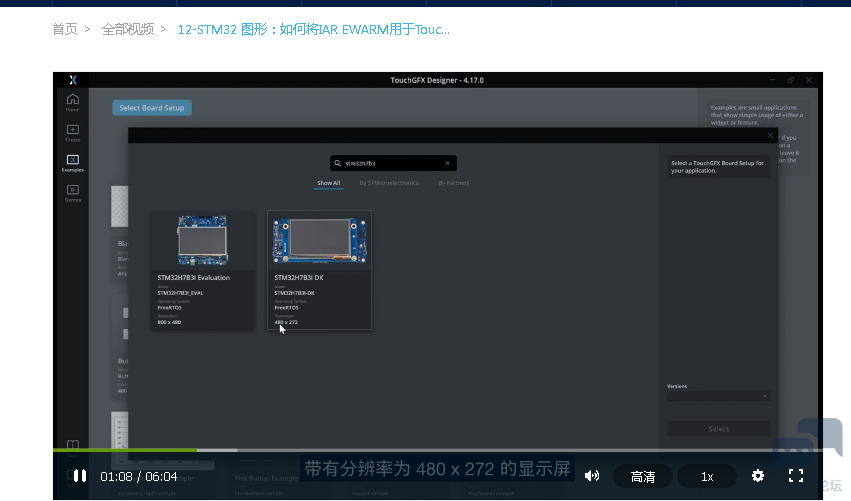Change playback speed 1x
The image size is (851, 501).
707,477
